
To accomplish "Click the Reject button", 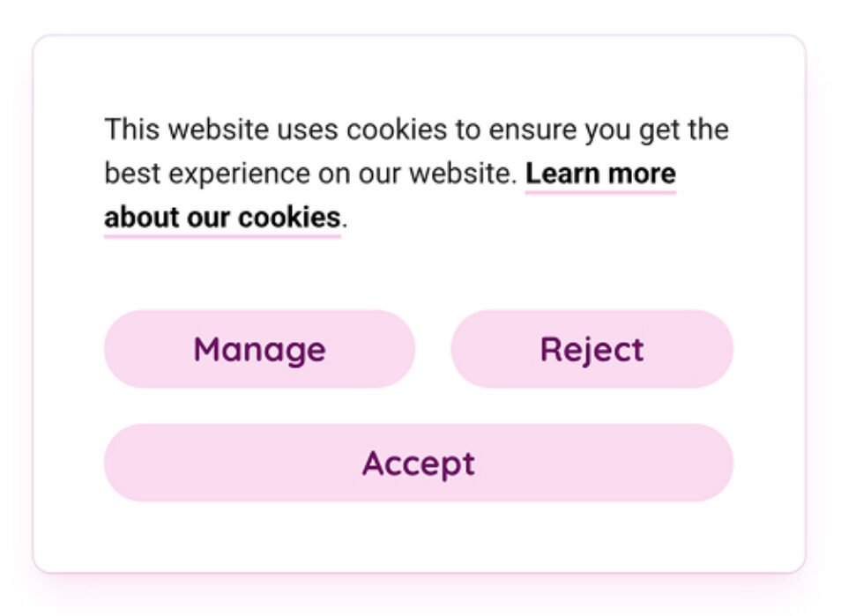I will [592, 349].
